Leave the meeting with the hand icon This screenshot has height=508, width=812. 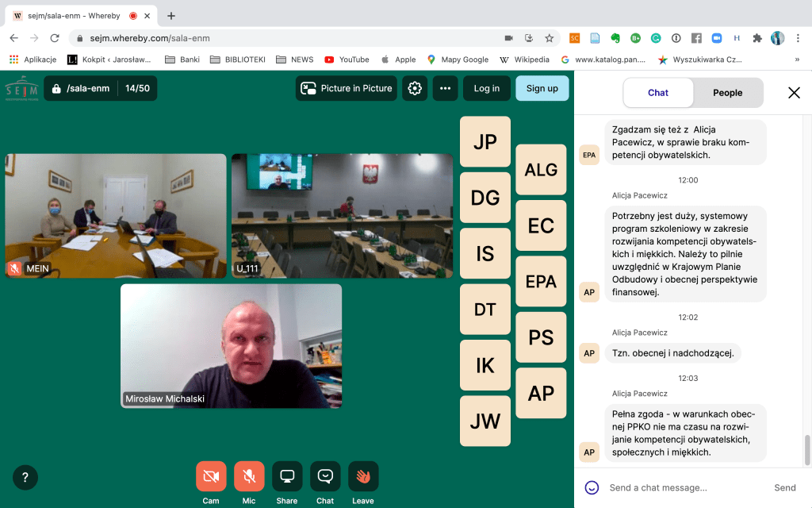(363, 476)
